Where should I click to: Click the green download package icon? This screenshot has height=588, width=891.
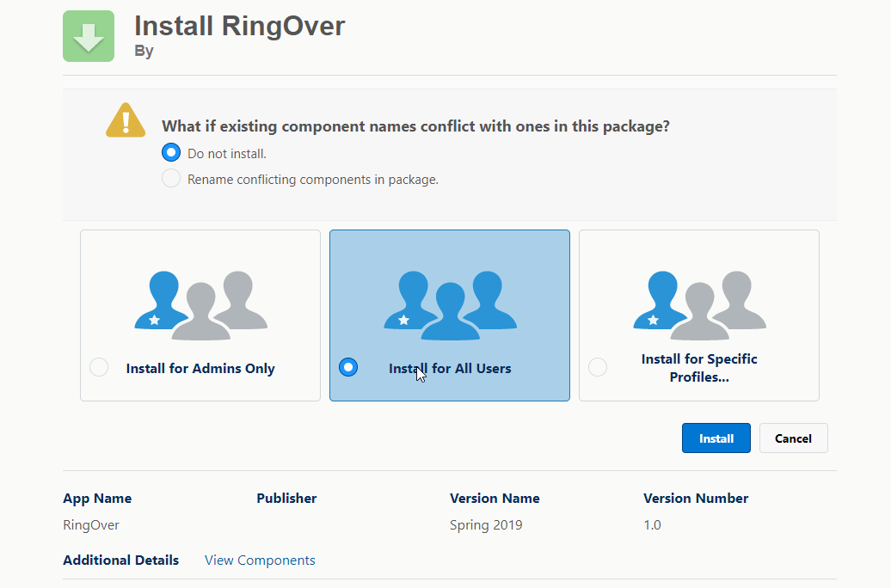click(x=88, y=36)
